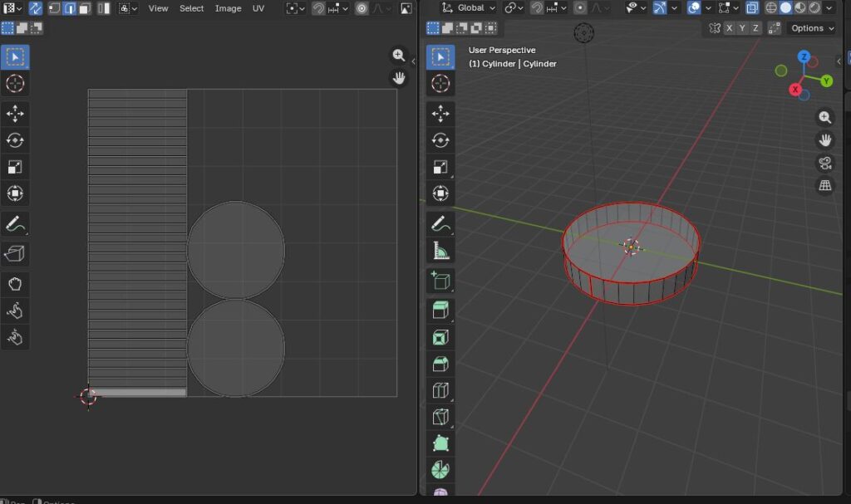Click the viewport camera view icon
Screen dimensions: 851x504
[824, 163]
